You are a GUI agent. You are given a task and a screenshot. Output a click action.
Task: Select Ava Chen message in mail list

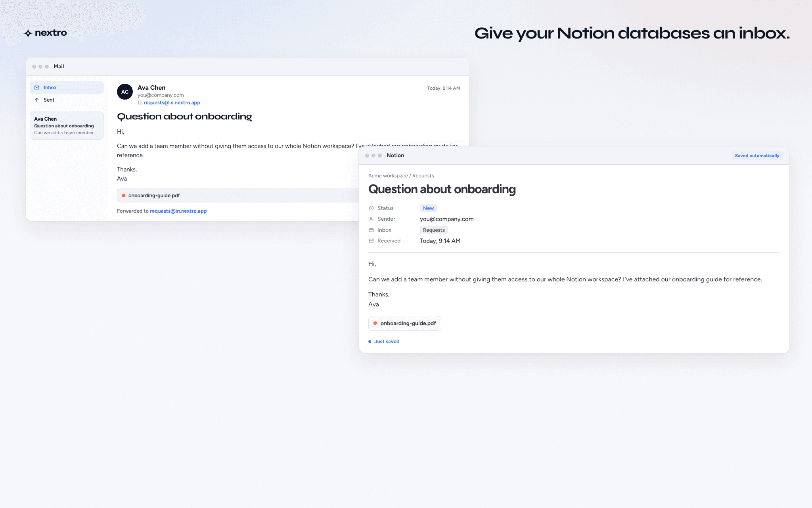[x=67, y=125]
